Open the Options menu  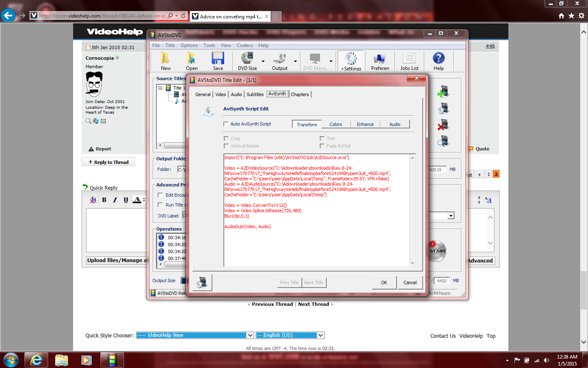click(189, 45)
